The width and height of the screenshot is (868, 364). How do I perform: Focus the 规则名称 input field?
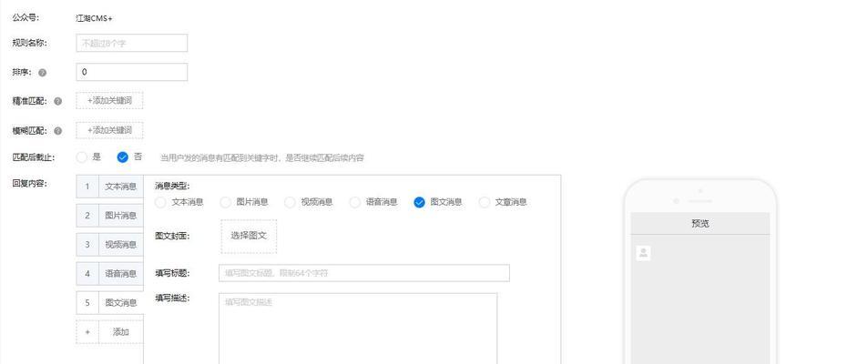tap(132, 43)
